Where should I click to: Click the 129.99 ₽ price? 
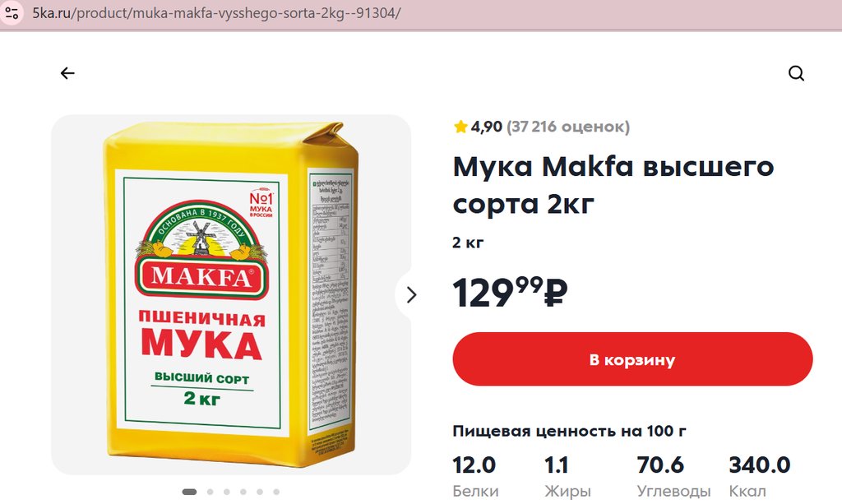510,292
